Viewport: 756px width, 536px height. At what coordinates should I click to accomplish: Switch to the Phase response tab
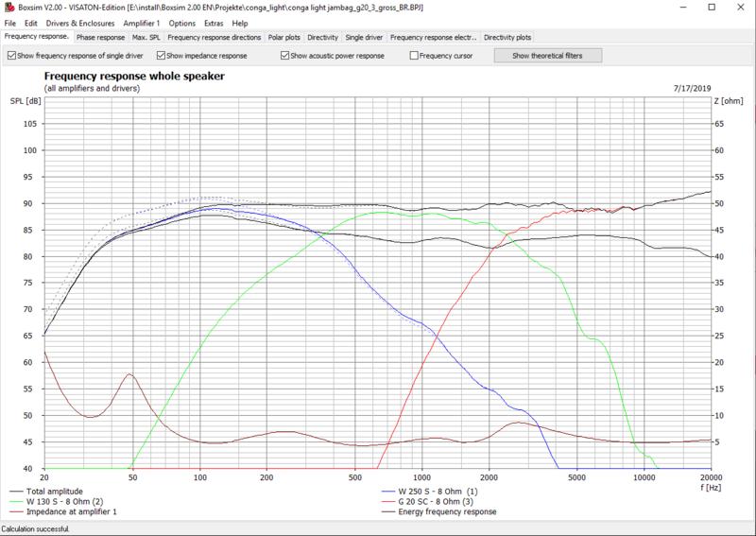(100, 37)
